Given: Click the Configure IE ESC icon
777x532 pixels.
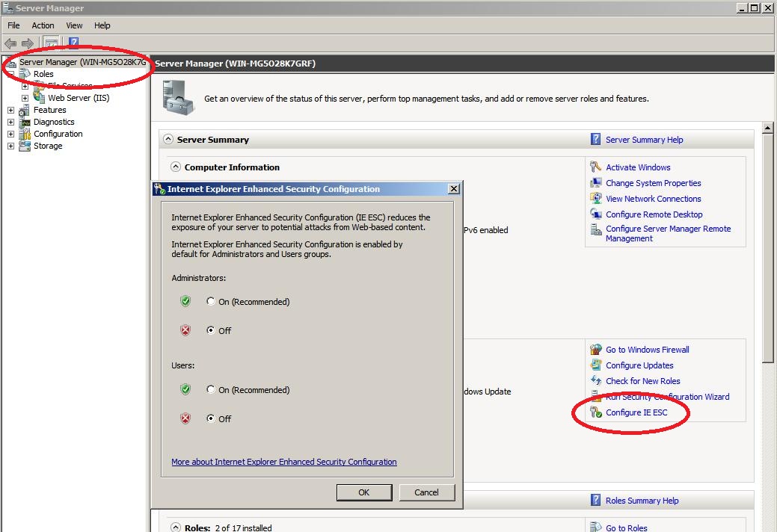Looking at the screenshot, I should click(595, 412).
